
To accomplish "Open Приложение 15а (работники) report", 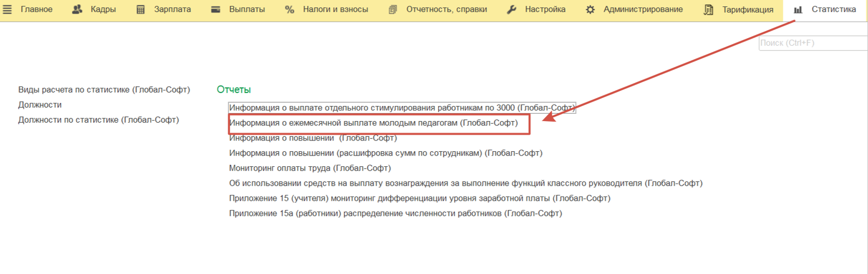I will 395,213.
